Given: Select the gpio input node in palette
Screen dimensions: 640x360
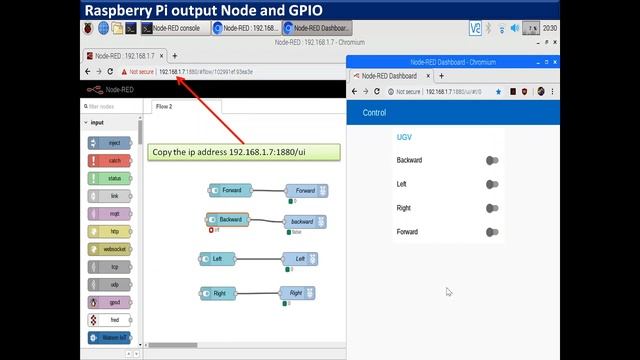Looking at the screenshot, I should coord(110,302).
